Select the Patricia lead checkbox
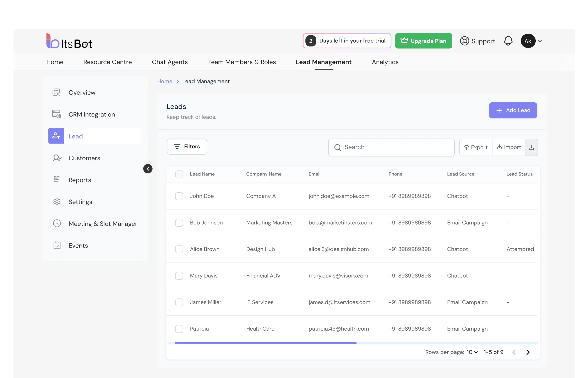The width and height of the screenshot is (588, 378). tap(179, 329)
